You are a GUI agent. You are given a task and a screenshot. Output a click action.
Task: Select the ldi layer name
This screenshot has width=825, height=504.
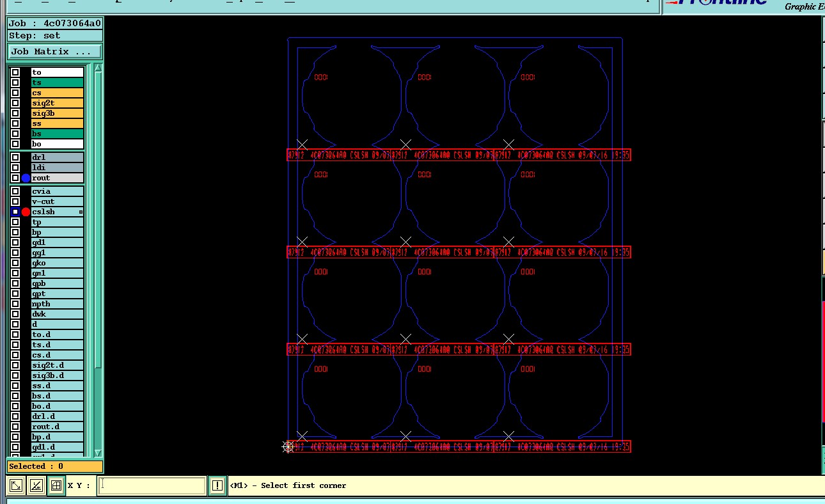[58, 168]
